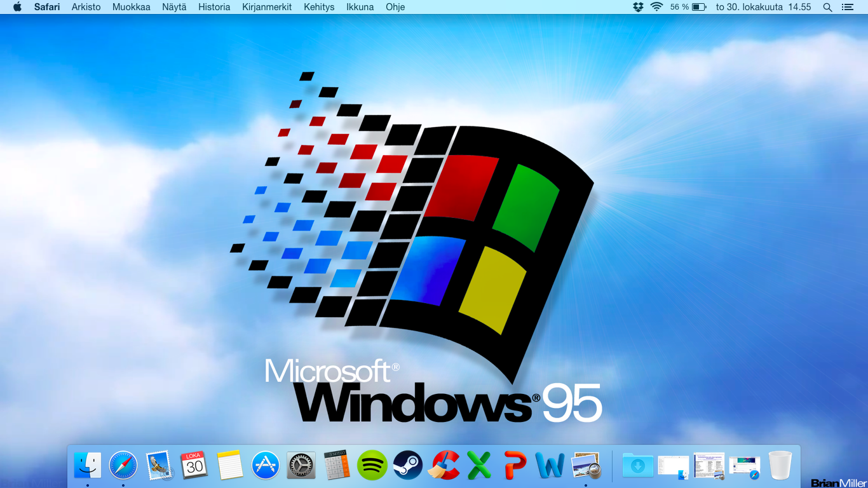
Task: Open the Kirjanmerkit menu
Action: 267,7
